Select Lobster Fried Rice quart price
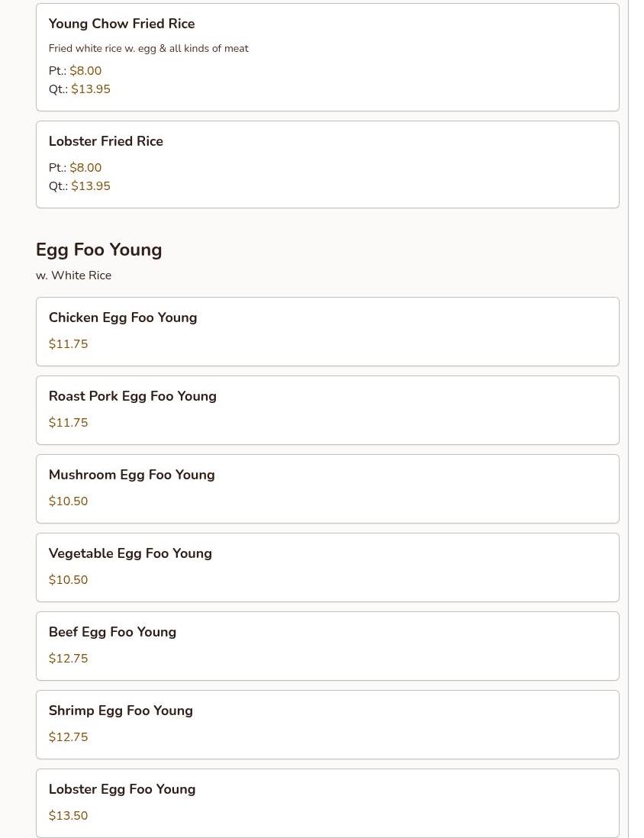 click(x=91, y=186)
